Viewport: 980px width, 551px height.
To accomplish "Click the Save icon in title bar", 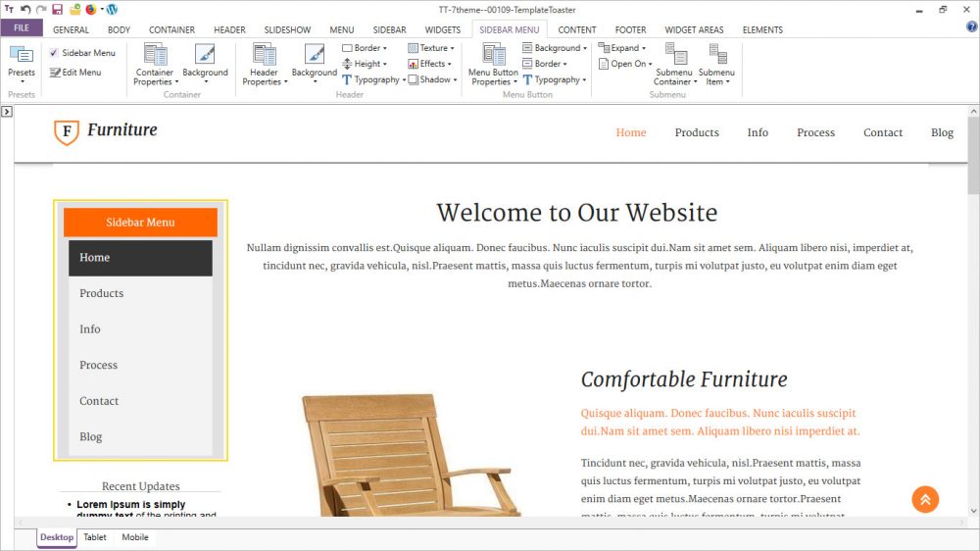I will [57, 9].
